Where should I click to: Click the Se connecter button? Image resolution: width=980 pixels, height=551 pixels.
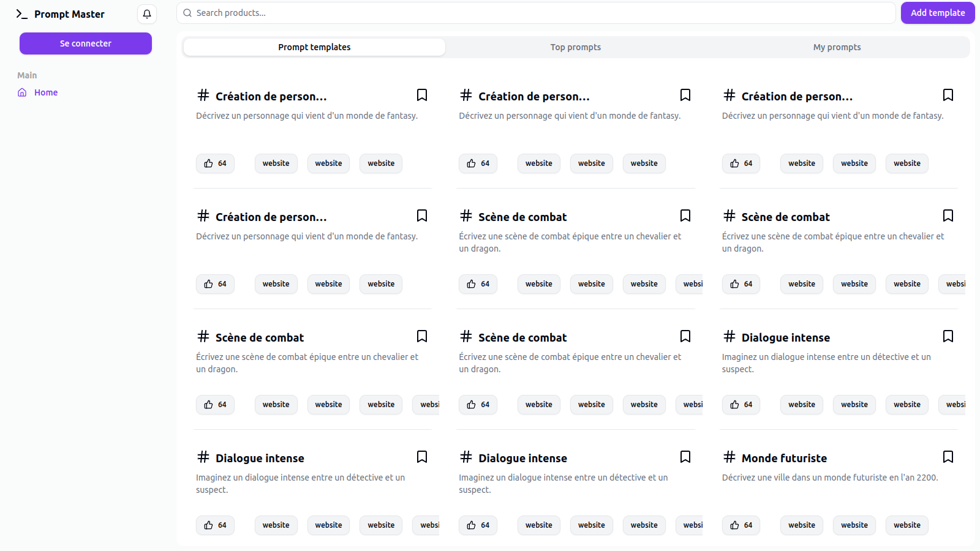(85, 43)
